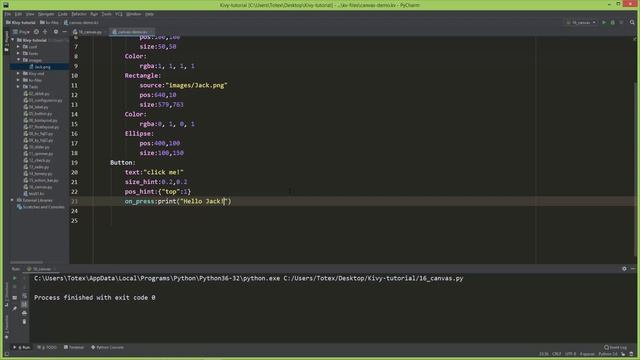Collapse the Kivy-tutorial root folder
The image size is (640, 360).
[13, 40]
